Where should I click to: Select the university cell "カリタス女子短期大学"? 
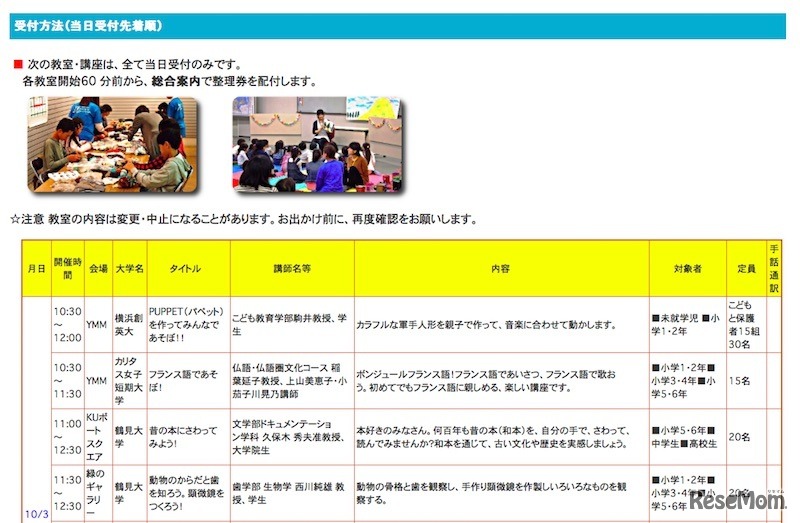tap(130, 381)
